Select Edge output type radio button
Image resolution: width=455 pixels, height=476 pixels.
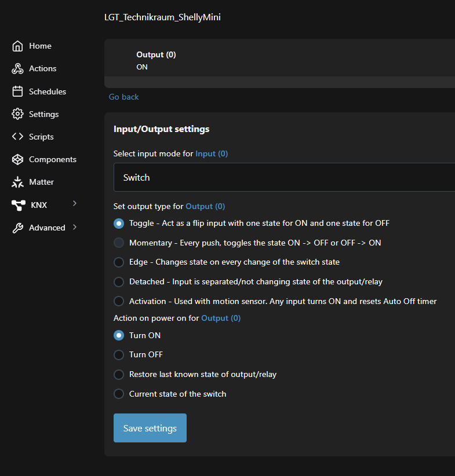pyautogui.click(x=119, y=262)
